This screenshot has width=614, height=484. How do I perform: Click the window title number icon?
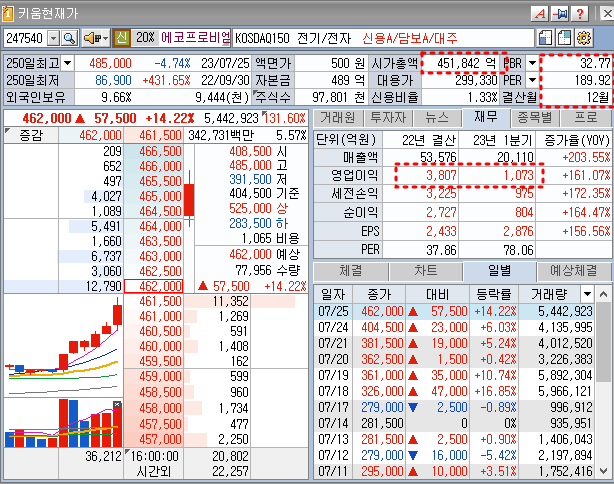[7, 14]
